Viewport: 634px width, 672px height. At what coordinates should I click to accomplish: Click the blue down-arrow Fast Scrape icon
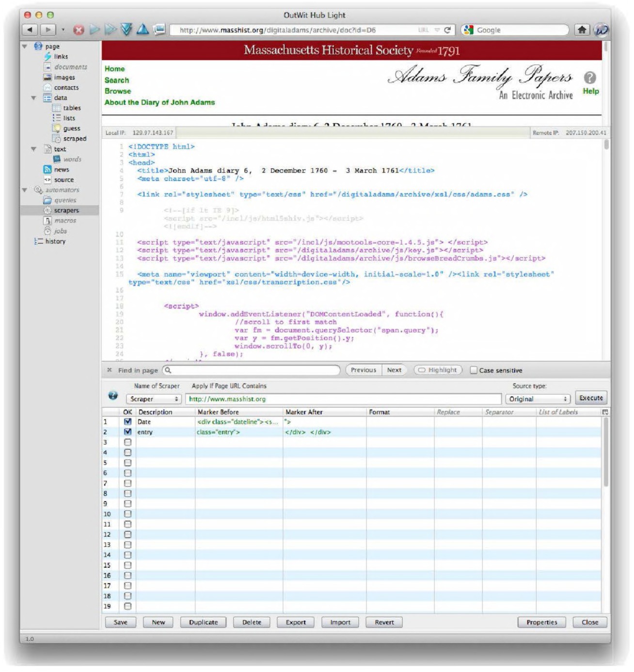tap(127, 30)
